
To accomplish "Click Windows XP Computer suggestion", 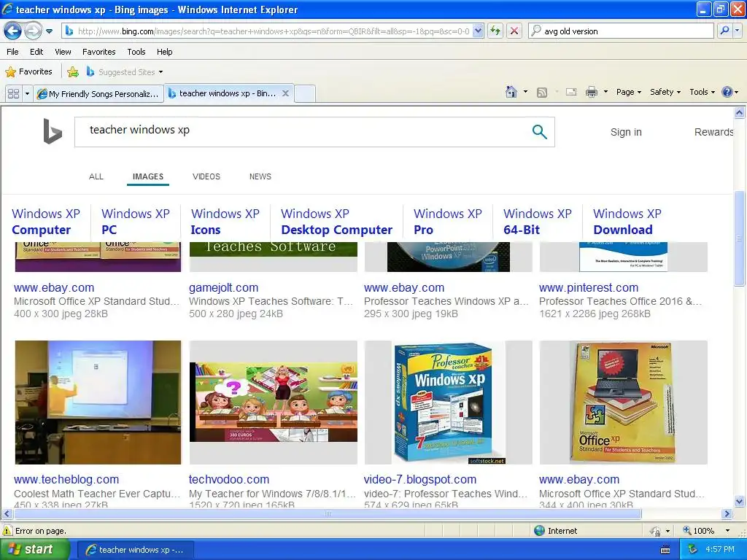I will click(x=46, y=222).
